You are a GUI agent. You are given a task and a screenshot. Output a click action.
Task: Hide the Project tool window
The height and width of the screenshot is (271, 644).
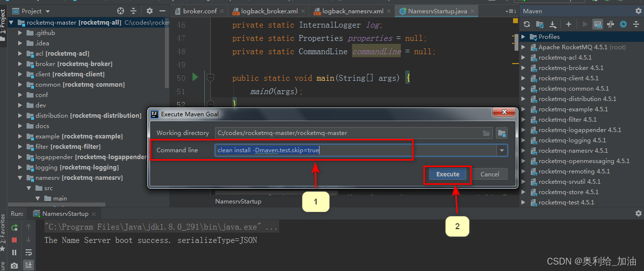[162, 11]
